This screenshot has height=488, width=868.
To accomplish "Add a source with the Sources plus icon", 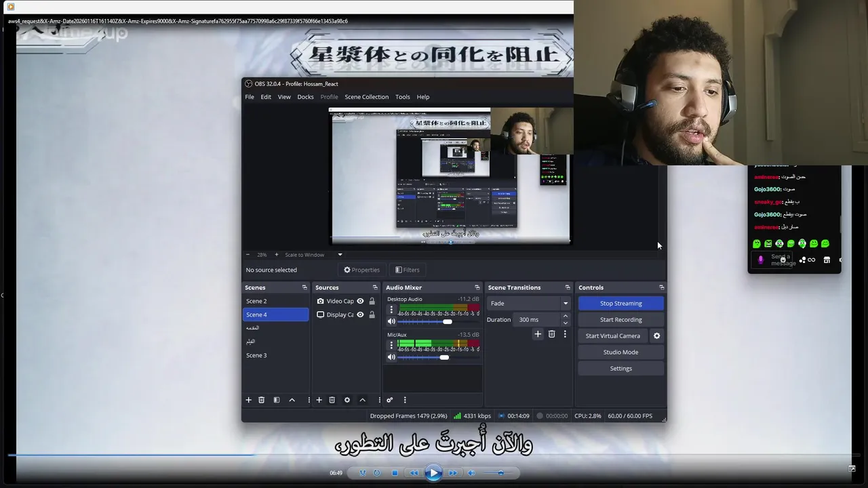I will pos(319,400).
